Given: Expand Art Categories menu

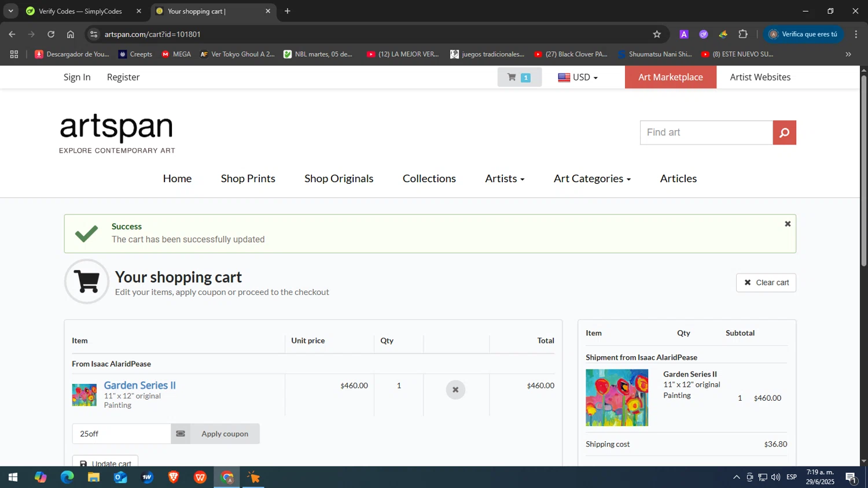Looking at the screenshot, I should [592, 179].
